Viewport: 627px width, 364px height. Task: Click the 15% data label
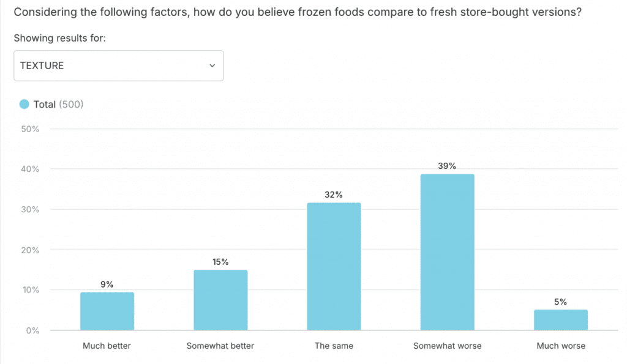[x=220, y=262]
